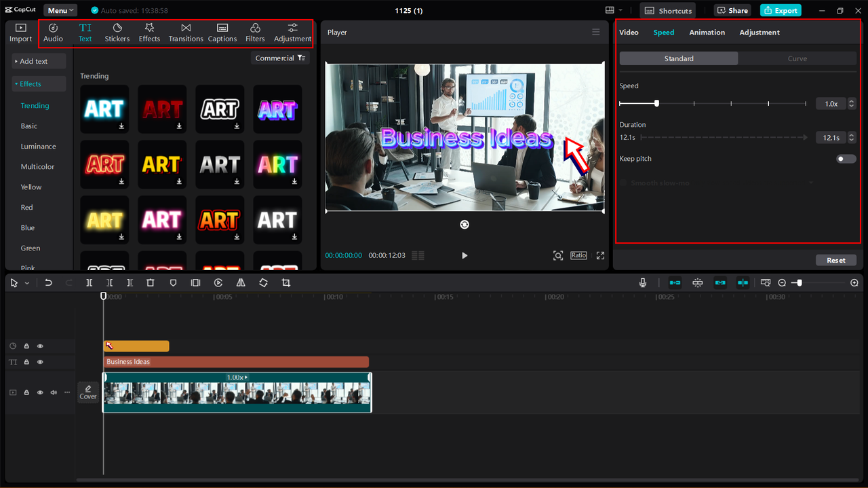Screen dimensions: 868x488
Task: Click the Reset button
Action: (836, 260)
